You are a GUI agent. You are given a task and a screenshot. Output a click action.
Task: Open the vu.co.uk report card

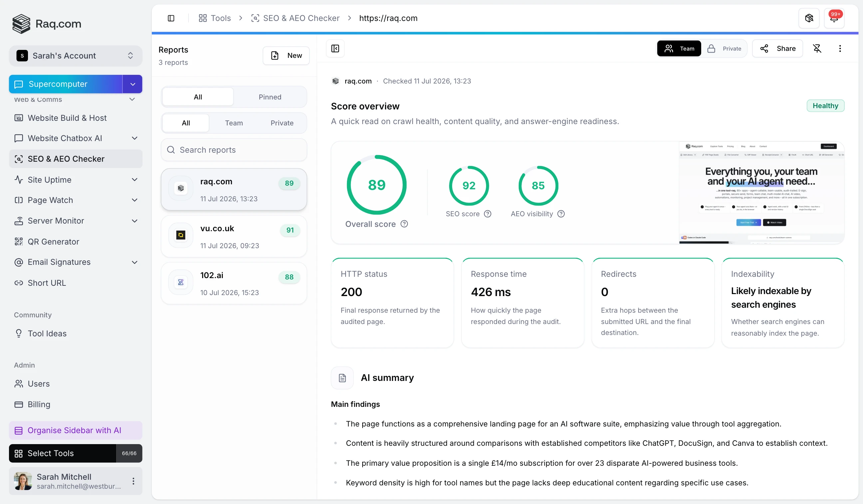coord(234,237)
